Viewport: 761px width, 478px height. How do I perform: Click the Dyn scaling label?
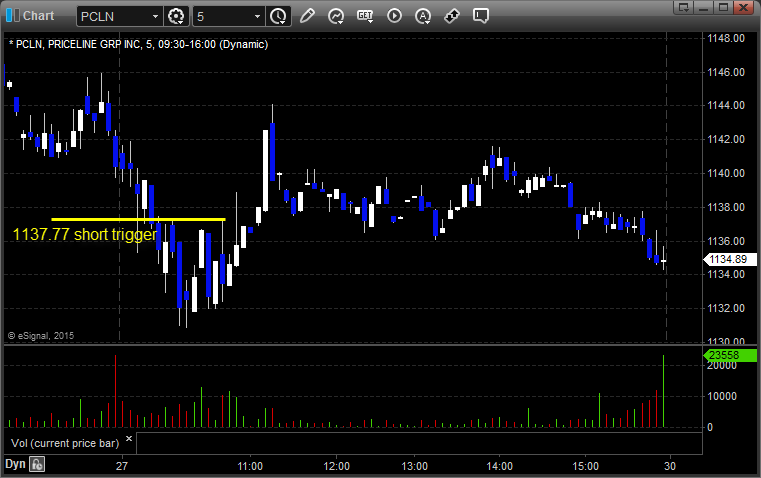tap(15, 464)
